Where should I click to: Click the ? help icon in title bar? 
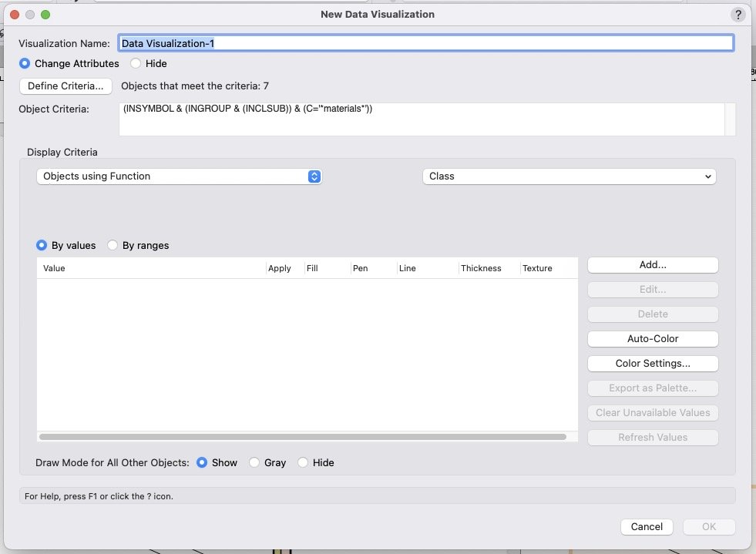pos(736,15)
